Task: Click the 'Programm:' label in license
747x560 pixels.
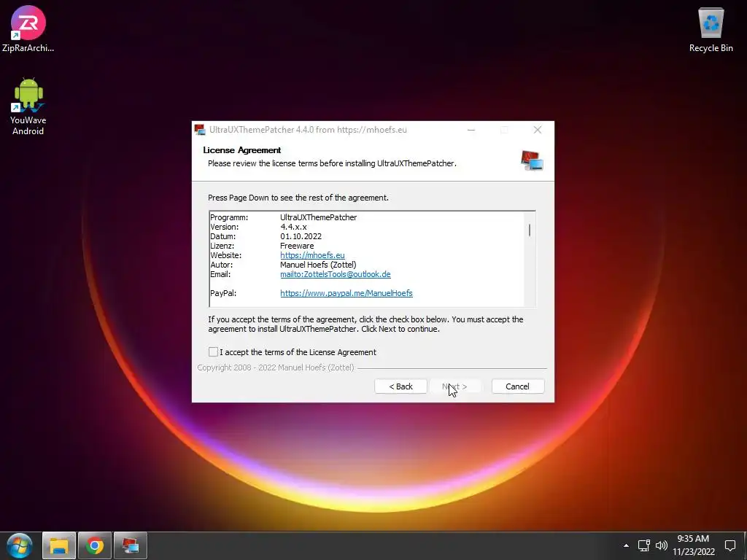Action: 229,217
